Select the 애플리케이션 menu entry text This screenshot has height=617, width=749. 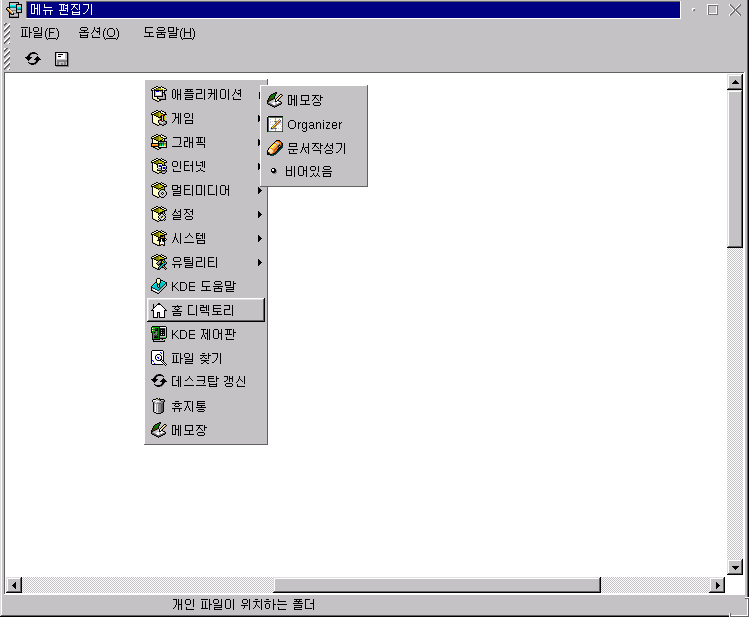tap(206, 95)
